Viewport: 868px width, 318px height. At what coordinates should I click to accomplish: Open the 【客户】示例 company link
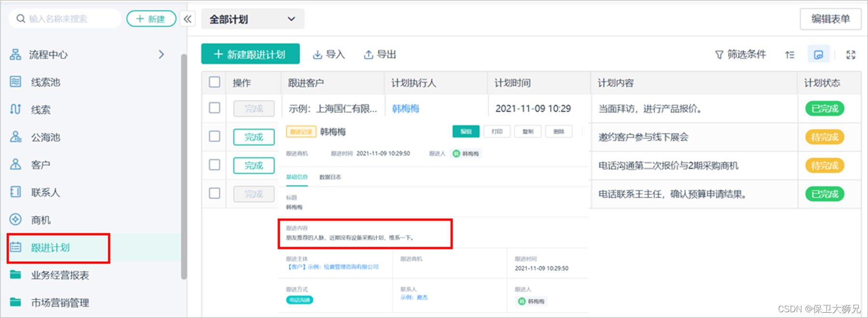click(332, 267)
